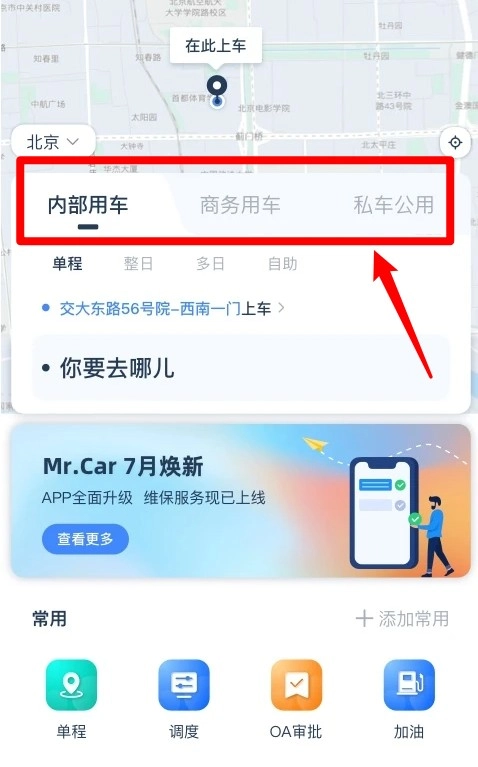Tap the 单程 green location icon

tap(71, 685)
